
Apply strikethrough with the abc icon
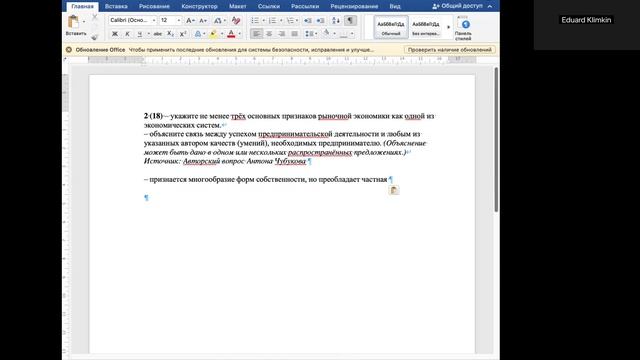(x=158, y=34)
